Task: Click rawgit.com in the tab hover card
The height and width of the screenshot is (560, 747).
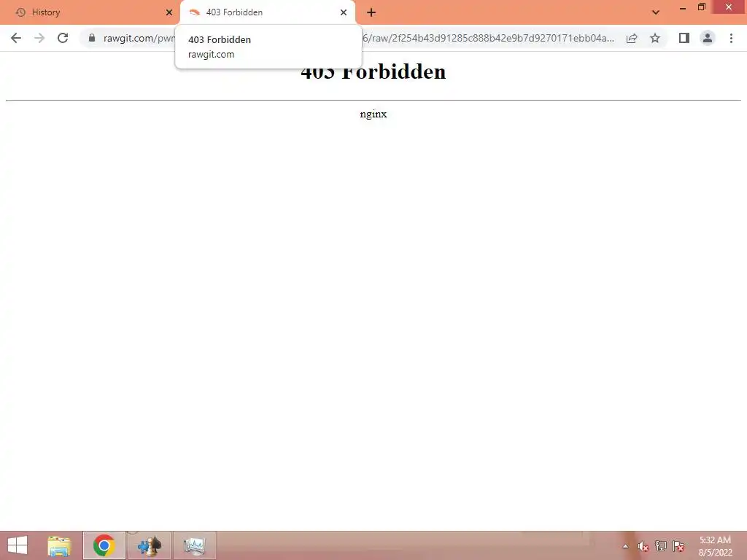Action: [x=211, y=54]
